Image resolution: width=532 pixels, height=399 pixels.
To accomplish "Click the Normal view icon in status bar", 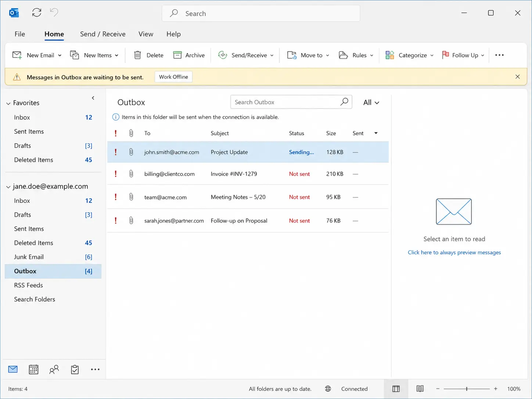I will 396,389.
